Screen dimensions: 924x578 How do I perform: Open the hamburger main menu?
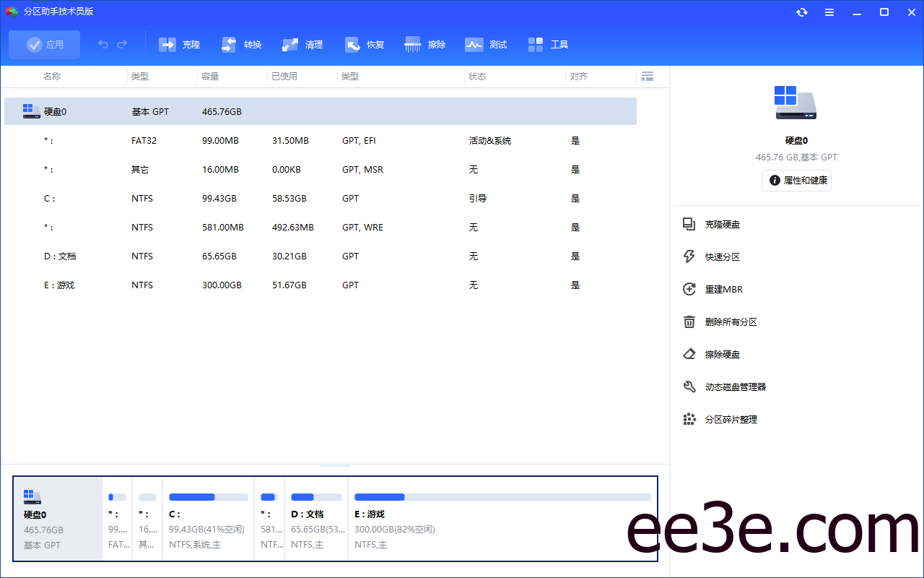[x=829, y=12]
